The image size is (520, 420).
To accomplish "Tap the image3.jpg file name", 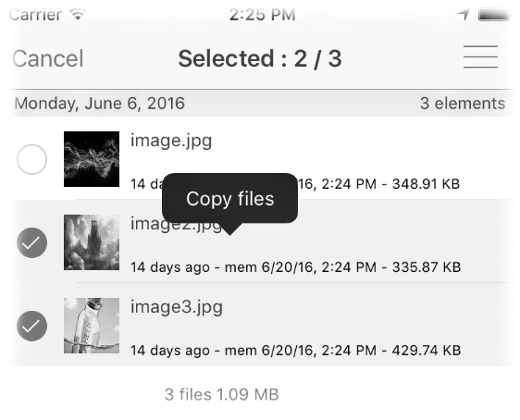I will point(177,307).
